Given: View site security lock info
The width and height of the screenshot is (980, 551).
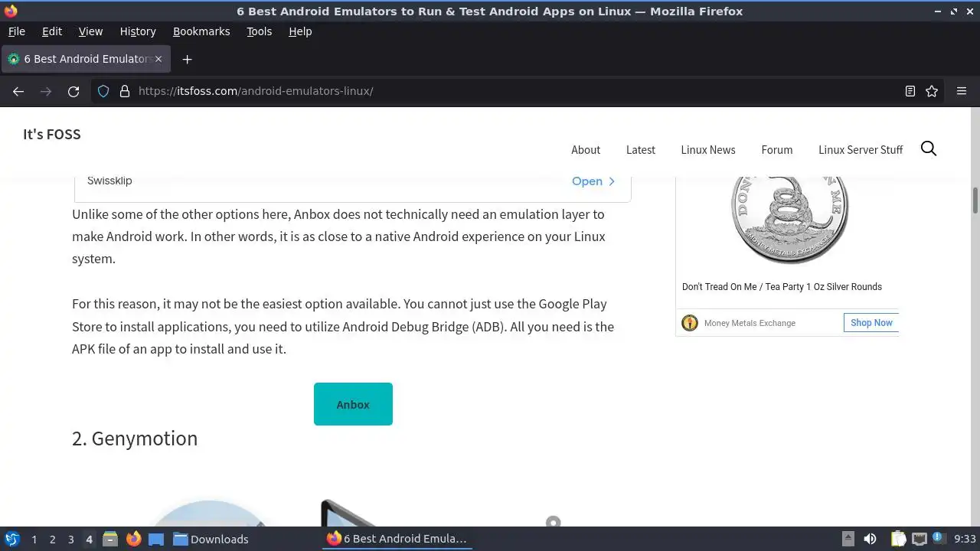Looking at the screenshot, I should (125, 91).
